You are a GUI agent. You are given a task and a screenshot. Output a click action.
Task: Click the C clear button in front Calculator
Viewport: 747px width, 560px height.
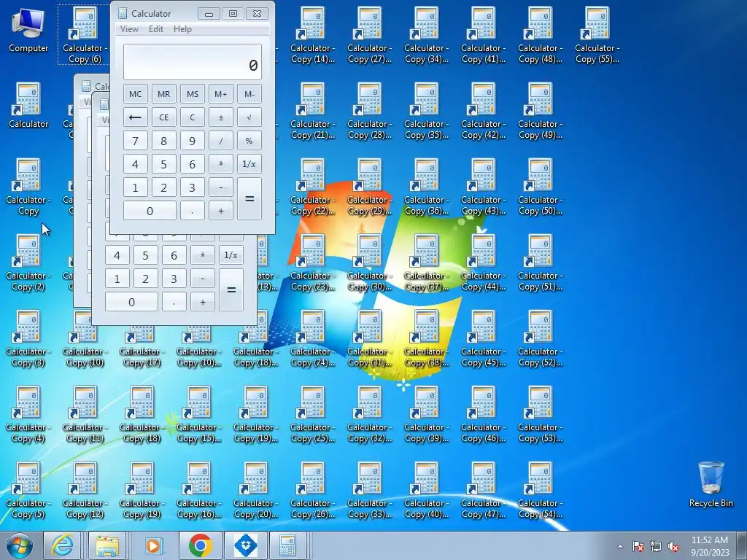[x=193, y=117]
